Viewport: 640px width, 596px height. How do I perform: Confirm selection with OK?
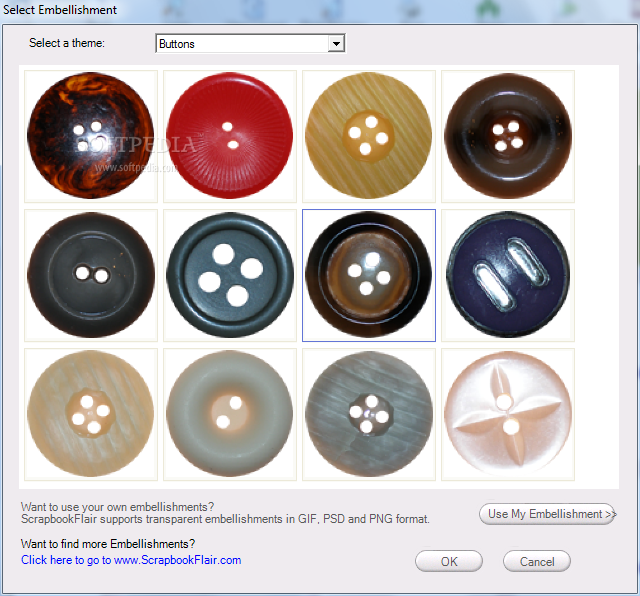coord(449,561)
